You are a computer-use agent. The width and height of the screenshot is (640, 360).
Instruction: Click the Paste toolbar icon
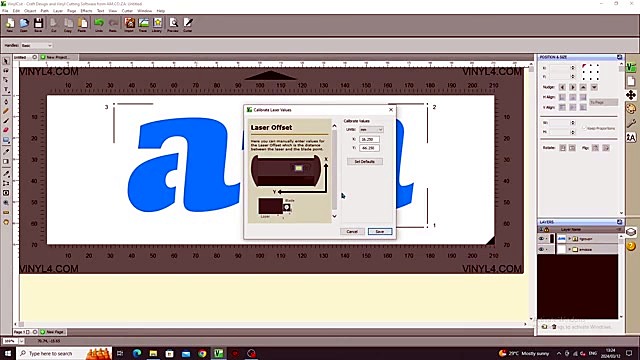(x=82, y=24)
